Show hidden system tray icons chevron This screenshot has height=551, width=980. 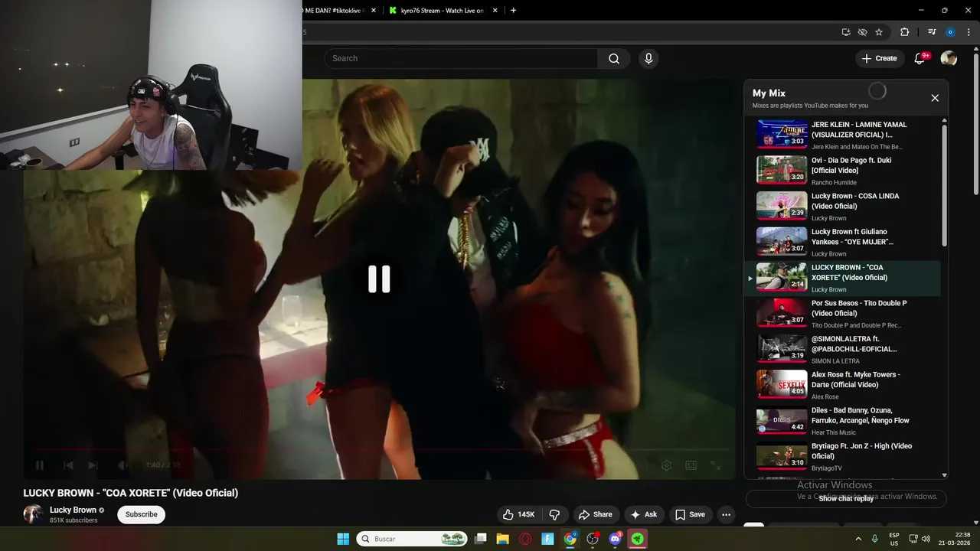point(858,539)
